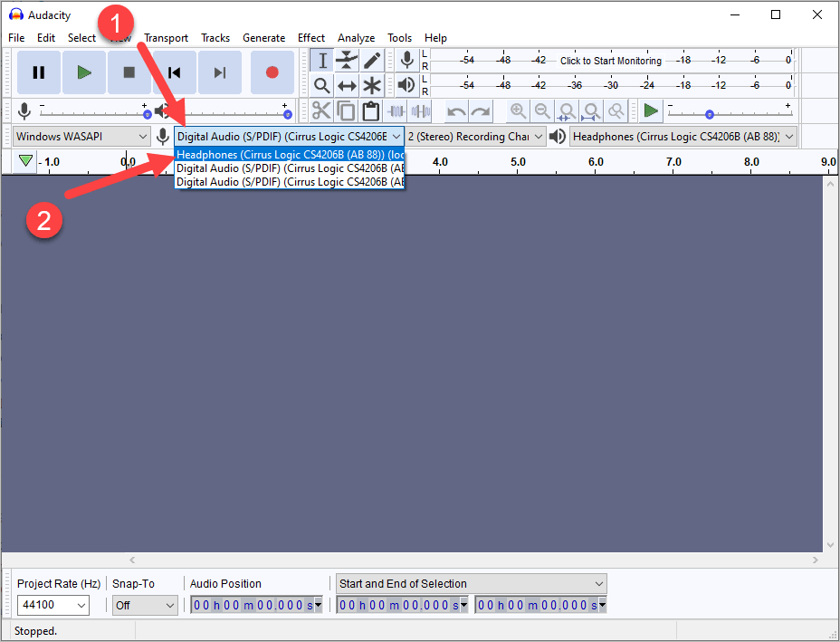Open the Windows WASAPI audio host dropdown
The width and height of the screenshot is (840, 642).
point(81,136)
